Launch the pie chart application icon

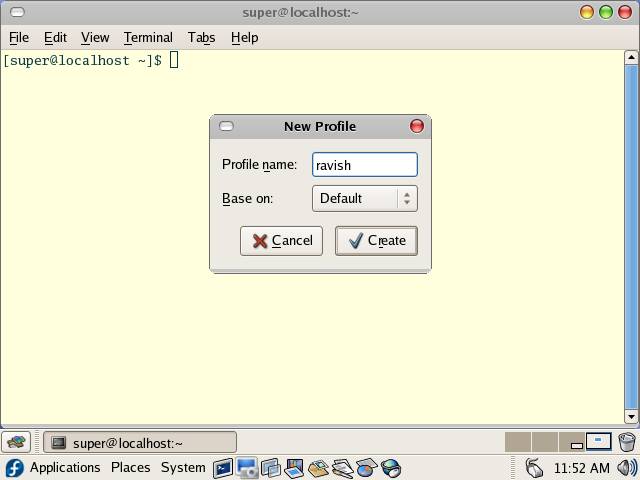366,468
